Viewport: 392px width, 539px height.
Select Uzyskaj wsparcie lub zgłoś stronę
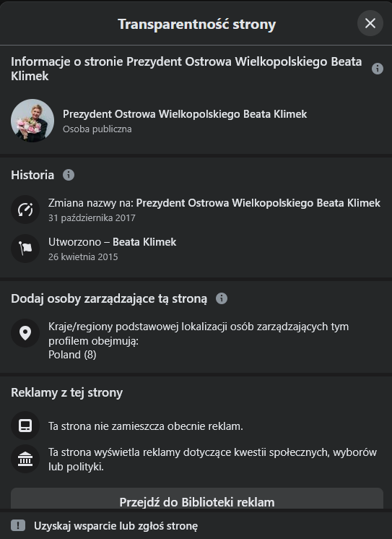(116, 525)
